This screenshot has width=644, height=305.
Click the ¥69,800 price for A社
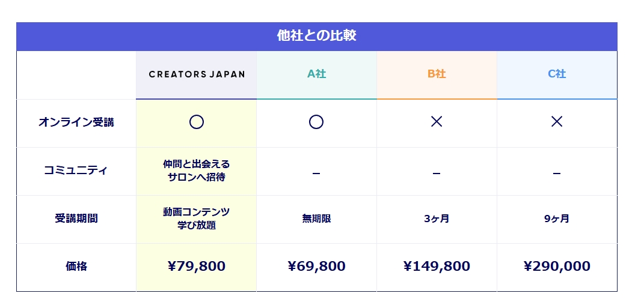(316, 267)
